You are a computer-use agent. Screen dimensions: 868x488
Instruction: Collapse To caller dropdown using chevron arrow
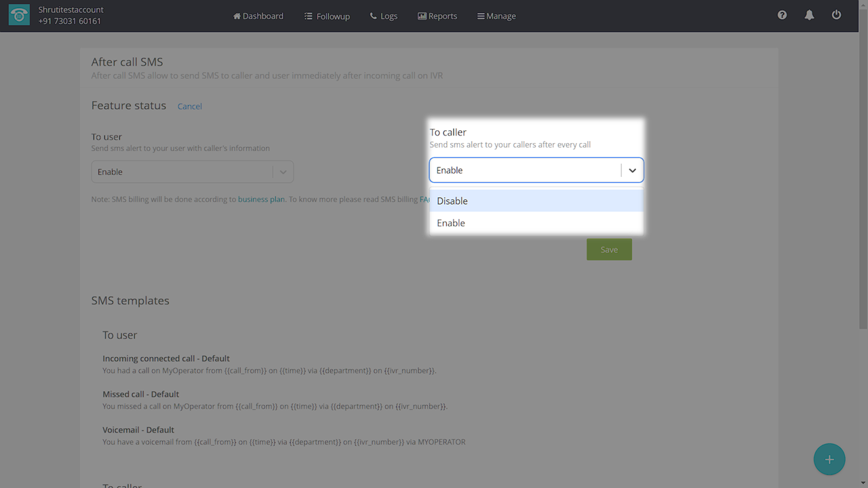[x=632, y=171]
